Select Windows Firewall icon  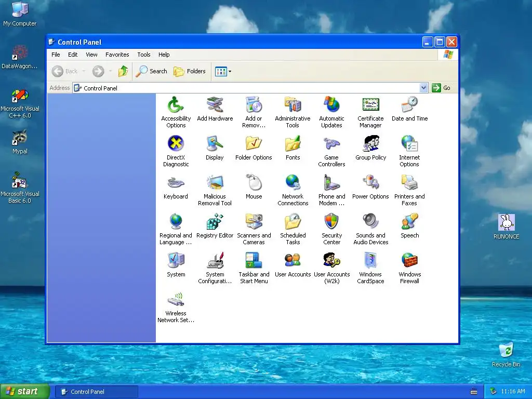(x=409, y=261)
